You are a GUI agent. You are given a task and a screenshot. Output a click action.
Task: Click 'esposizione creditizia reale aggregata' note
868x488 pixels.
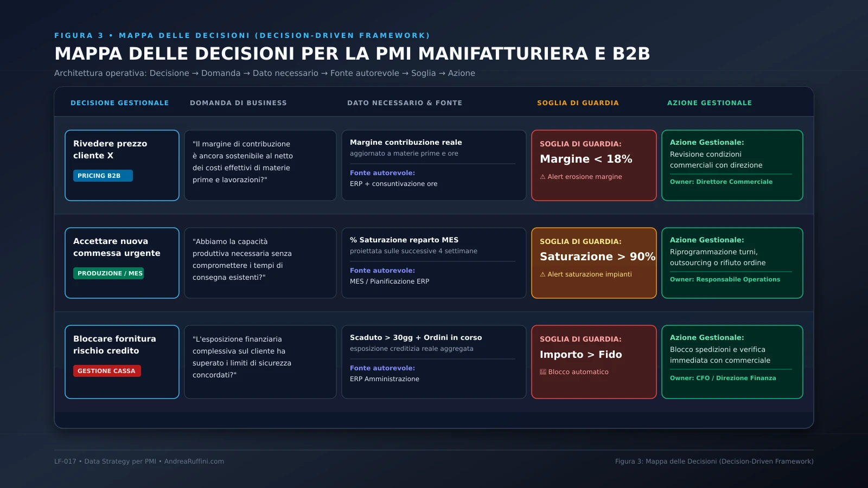click(411, 349)
